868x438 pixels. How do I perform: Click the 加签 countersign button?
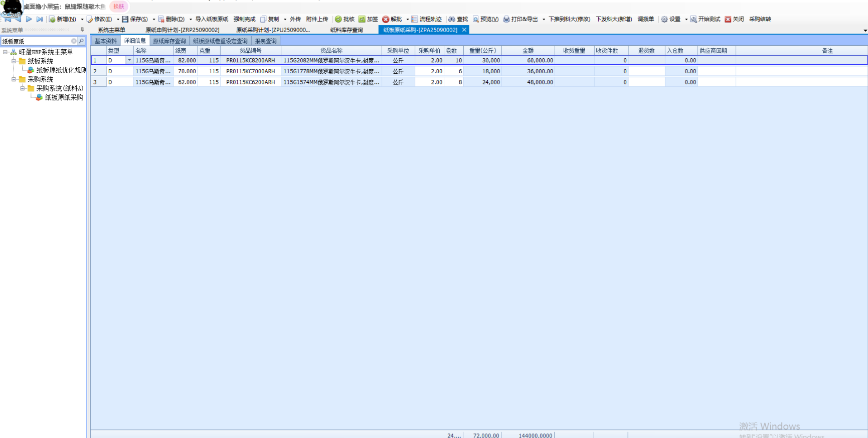click(369, 19)
